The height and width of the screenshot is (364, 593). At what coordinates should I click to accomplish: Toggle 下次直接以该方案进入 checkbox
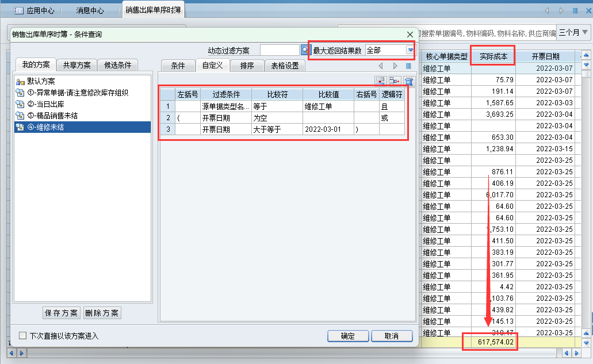tap(23, 336)
